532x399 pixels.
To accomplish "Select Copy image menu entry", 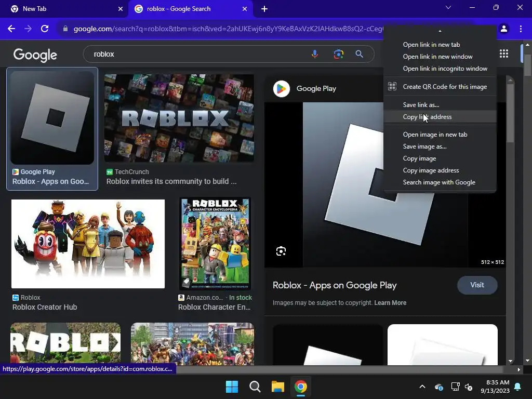I will point(440,158).
